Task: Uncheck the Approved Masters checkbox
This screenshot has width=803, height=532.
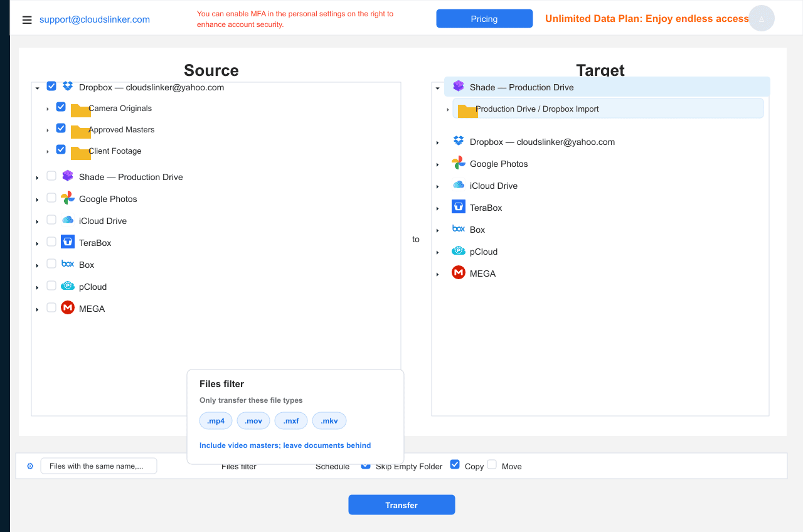Action: tap(61, 129)
